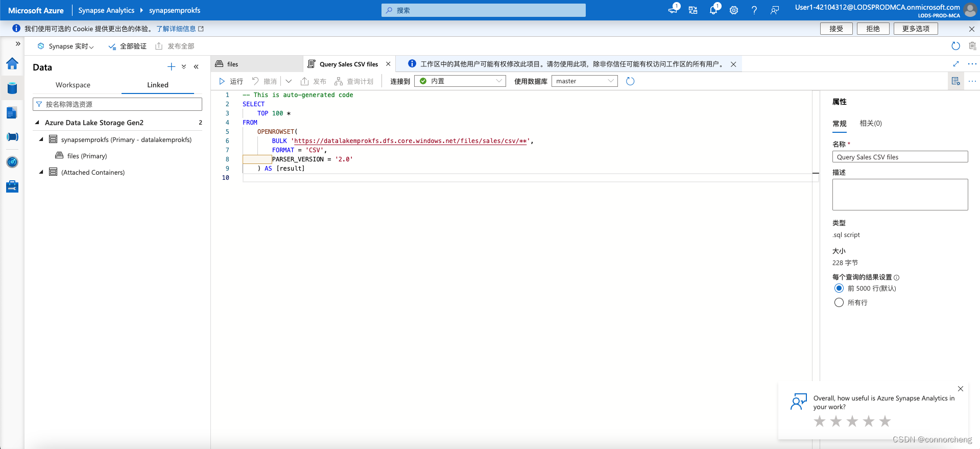Open the Data hub icon

point(12,88)
